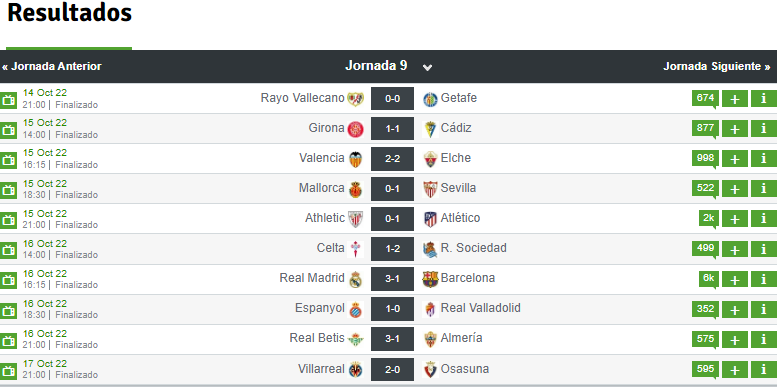Screen dimensions: 777x387
Task: Open the 2k comments bubble for Athletic-Atlético
Action: [709, 219]
